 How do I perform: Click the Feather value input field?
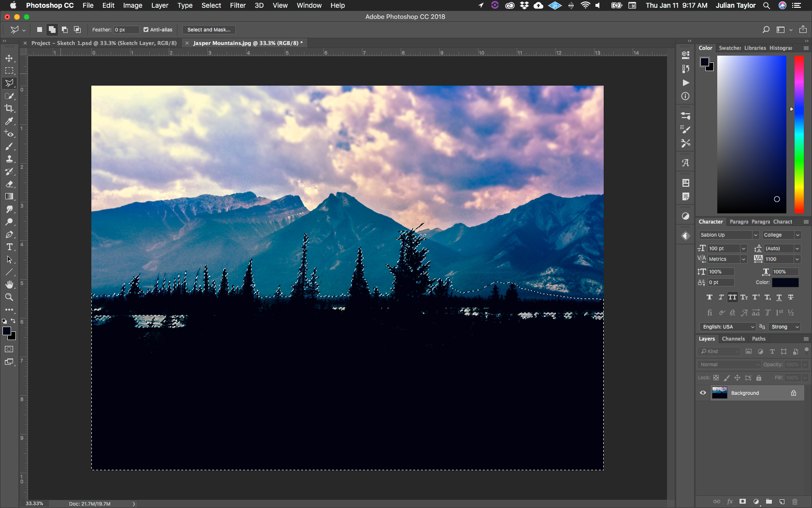click(x=127, y=30)
